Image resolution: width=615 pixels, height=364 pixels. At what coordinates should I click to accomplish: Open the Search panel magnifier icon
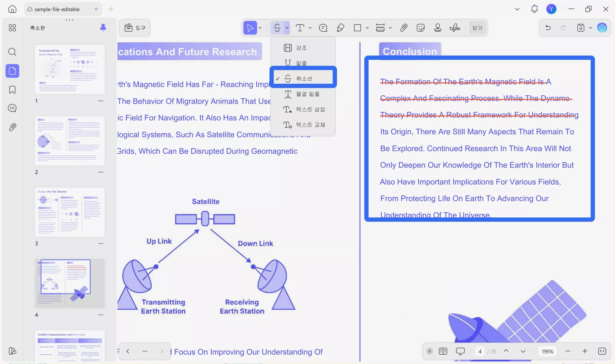(12, 52)
